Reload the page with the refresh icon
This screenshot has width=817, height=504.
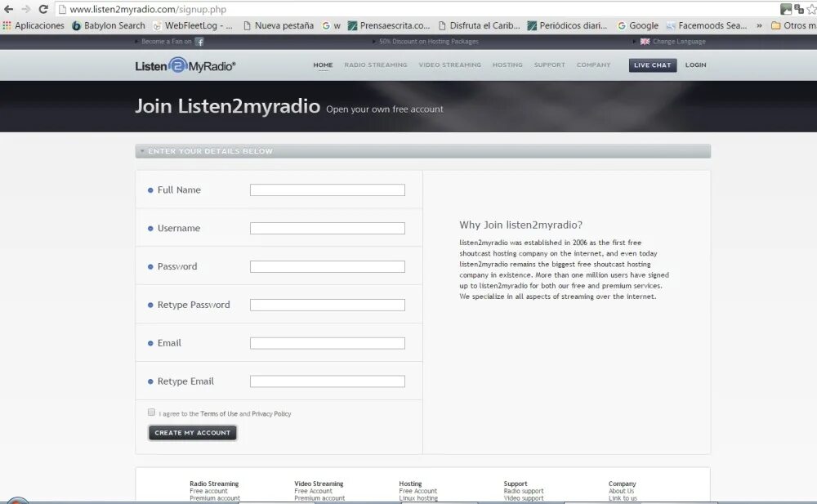click(44, 9)
